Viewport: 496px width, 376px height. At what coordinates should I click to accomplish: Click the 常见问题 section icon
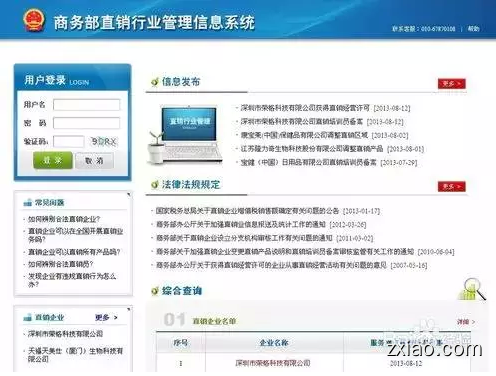pos(28,202)
